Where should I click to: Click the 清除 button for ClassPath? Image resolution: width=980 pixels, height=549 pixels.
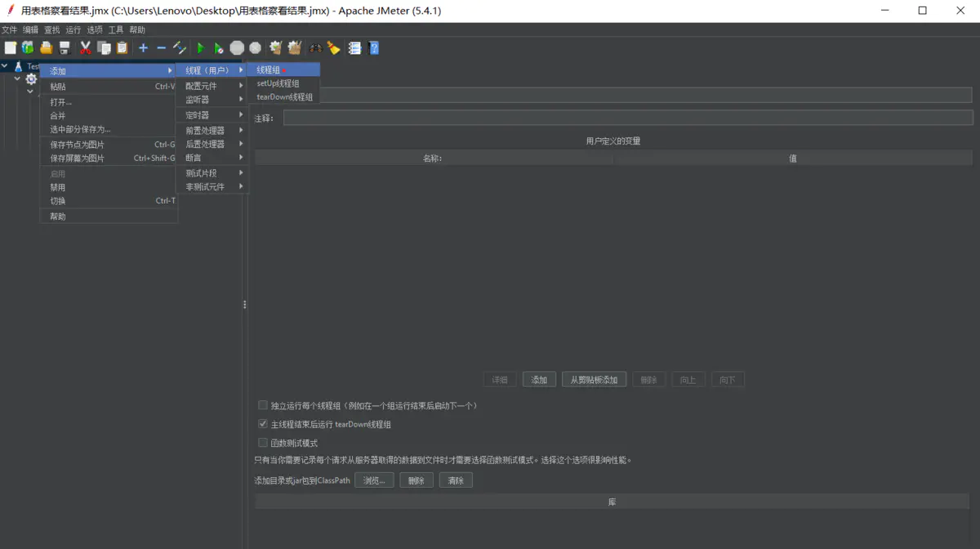(456, 480)
